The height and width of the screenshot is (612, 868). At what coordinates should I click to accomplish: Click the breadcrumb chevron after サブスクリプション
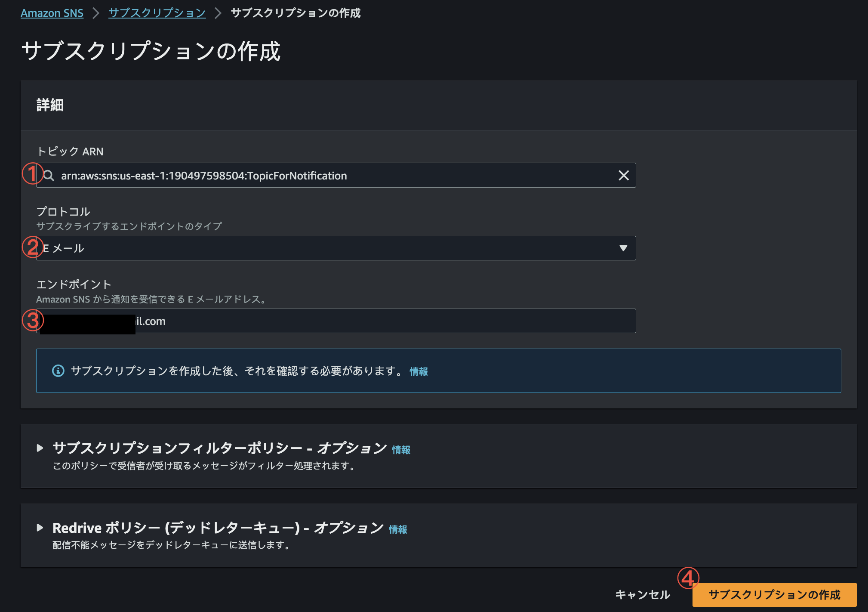(x=218, y=13)
